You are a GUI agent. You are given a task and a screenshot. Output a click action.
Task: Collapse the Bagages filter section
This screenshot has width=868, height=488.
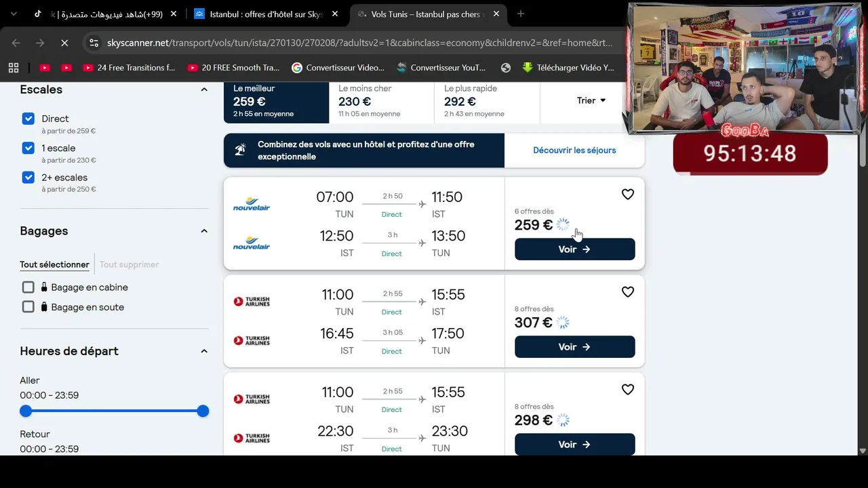tap(204, 231)
